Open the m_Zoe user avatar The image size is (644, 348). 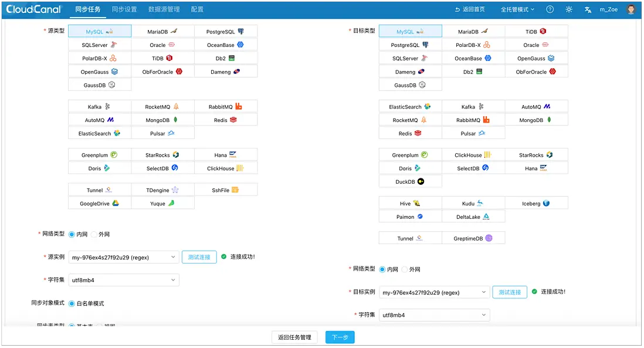click(631, 9)
